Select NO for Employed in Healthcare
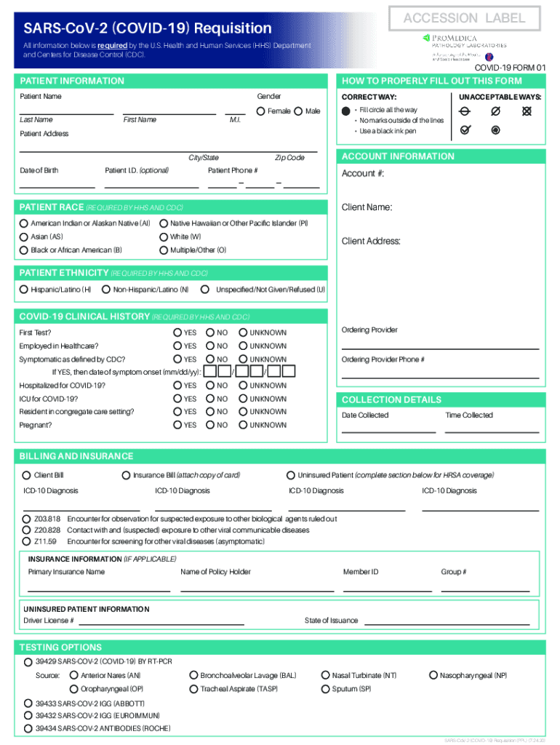 pos(211,346)
